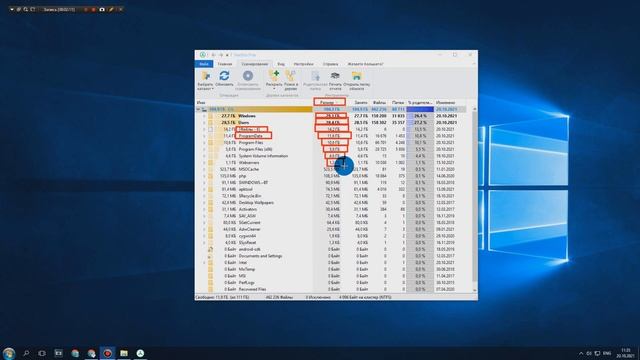The image size is (640, 360).
Task: Select the AdwCleaner row
Action: click(x=331, y=229)
